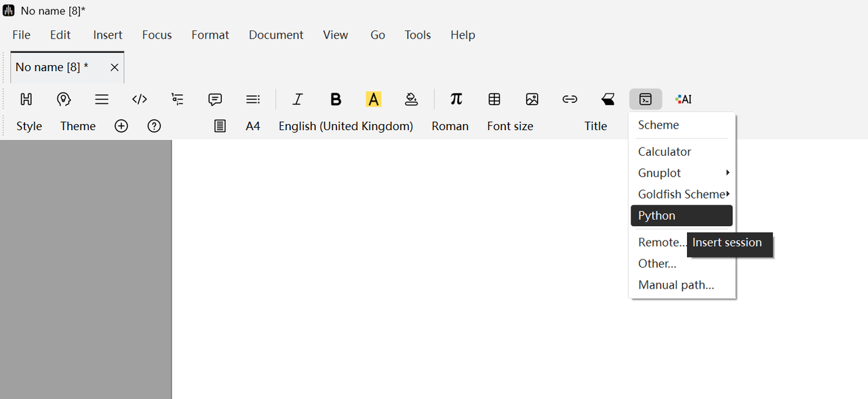The width and height of the screenshot is (868, 399).
Task: Click the comment bubble icon
Action: click(x=215, y=100)
